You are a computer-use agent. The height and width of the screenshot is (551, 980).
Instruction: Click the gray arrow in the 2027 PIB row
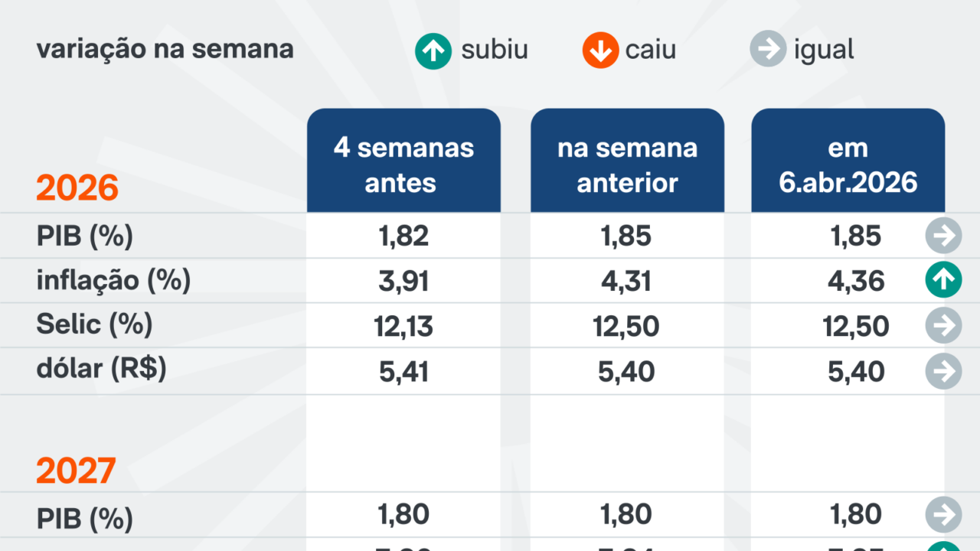[x=943, y=514]
